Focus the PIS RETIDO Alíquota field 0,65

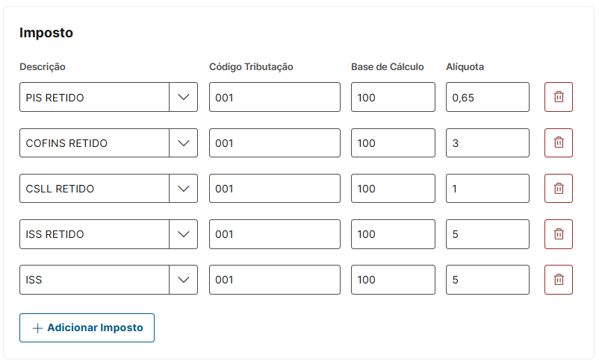487,97
